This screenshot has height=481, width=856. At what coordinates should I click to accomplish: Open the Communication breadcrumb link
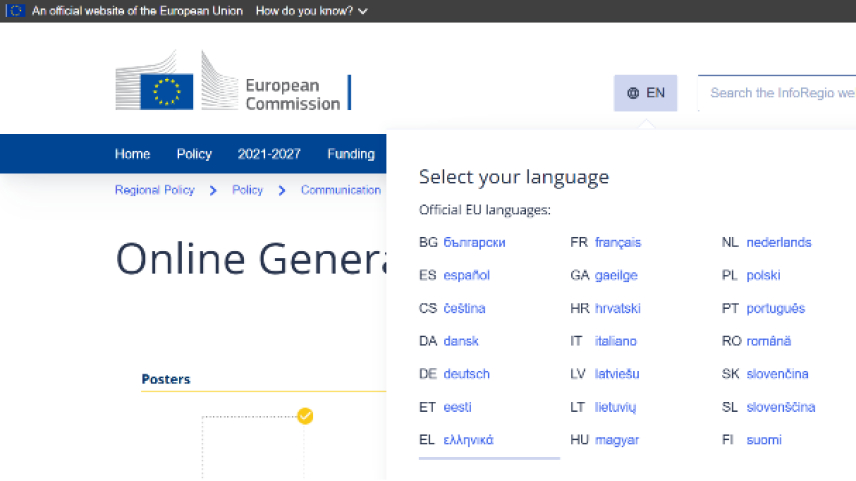340,190
